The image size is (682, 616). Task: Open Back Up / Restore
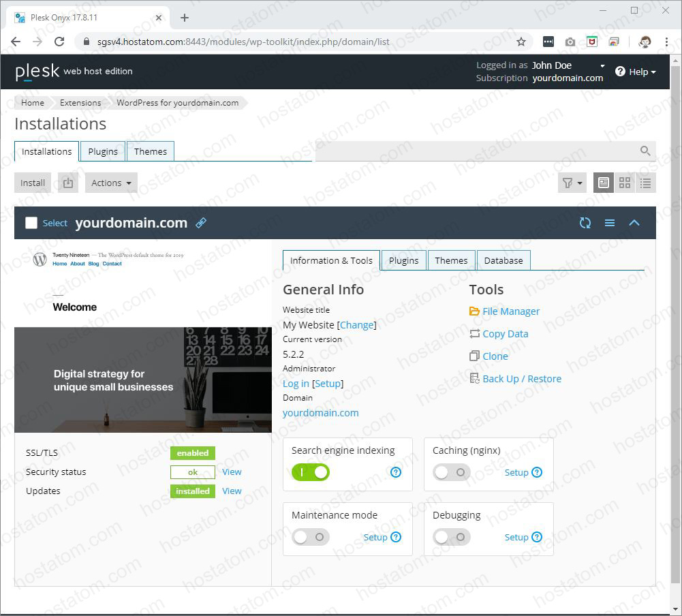(521, 378)
